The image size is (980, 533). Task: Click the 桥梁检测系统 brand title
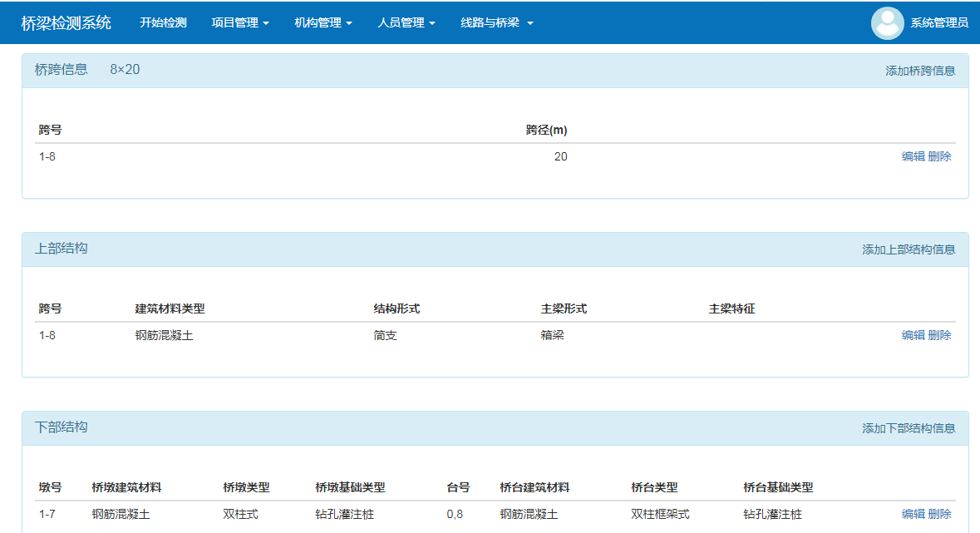click(x=66, y=23)
